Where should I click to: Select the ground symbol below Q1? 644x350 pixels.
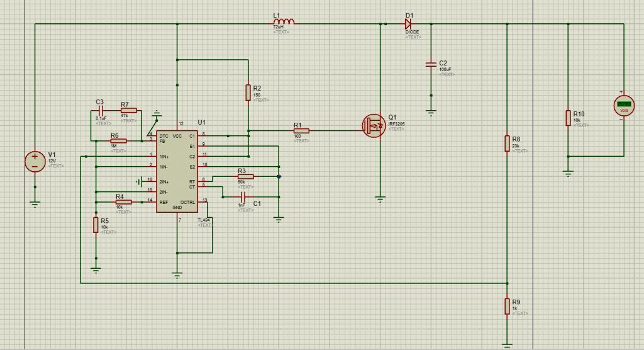[380, 199]
